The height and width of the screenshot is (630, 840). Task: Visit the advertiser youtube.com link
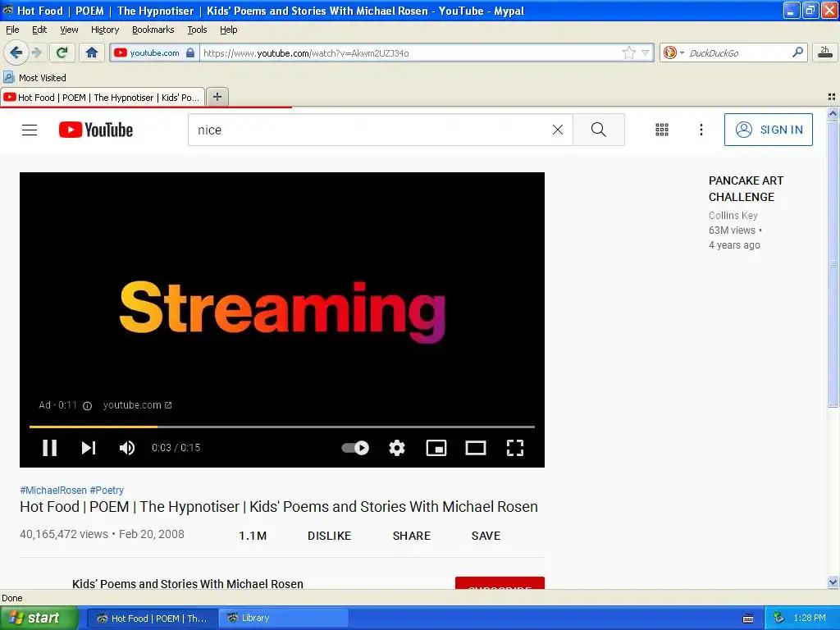point(137,405)
